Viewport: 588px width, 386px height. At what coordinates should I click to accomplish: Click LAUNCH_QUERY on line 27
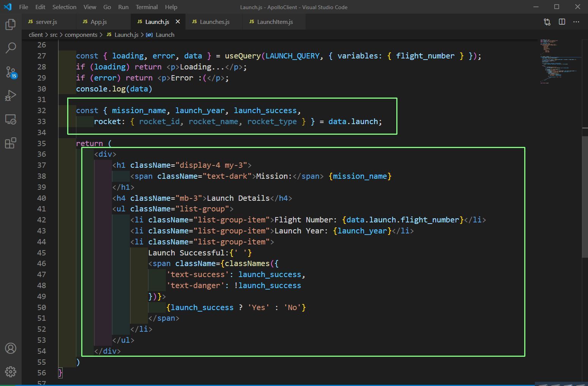tap(293, 56)
